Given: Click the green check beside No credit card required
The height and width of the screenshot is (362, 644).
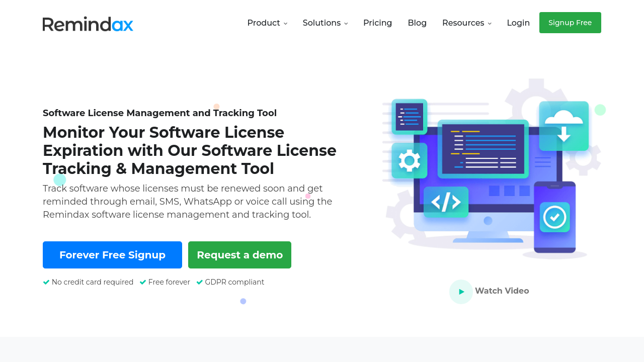Looking at the screenshot, I should [x=46, y=283].
